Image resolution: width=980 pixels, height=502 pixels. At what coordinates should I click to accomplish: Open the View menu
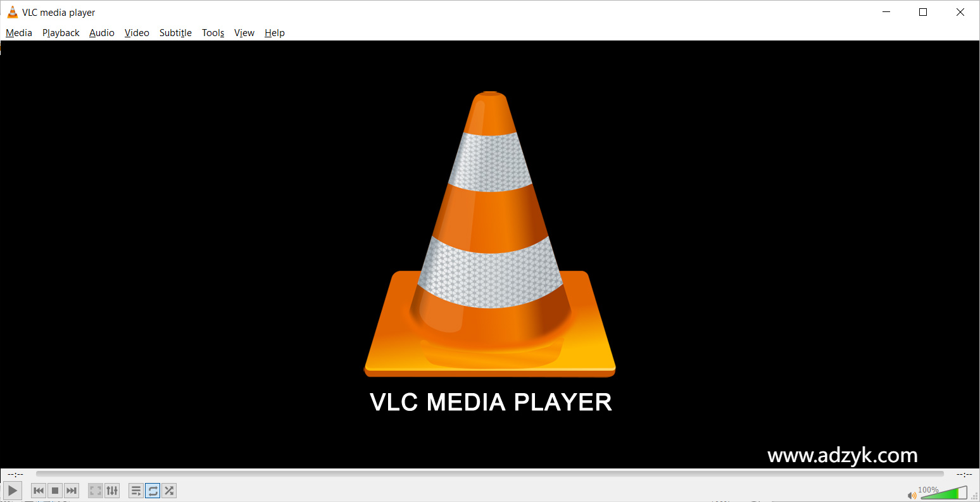pos(244,33)
